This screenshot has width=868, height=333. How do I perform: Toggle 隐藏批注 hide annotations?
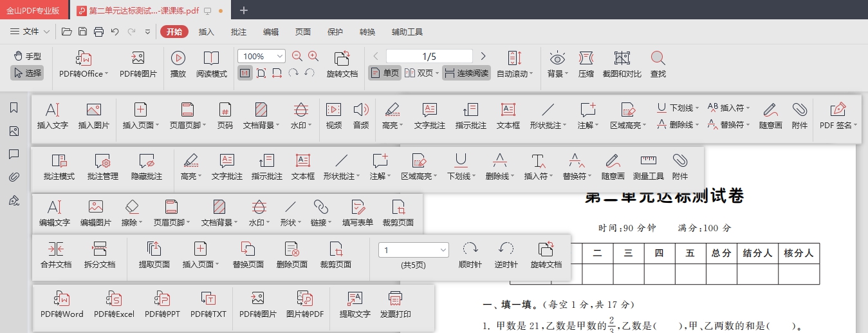[x=147, y=167]
